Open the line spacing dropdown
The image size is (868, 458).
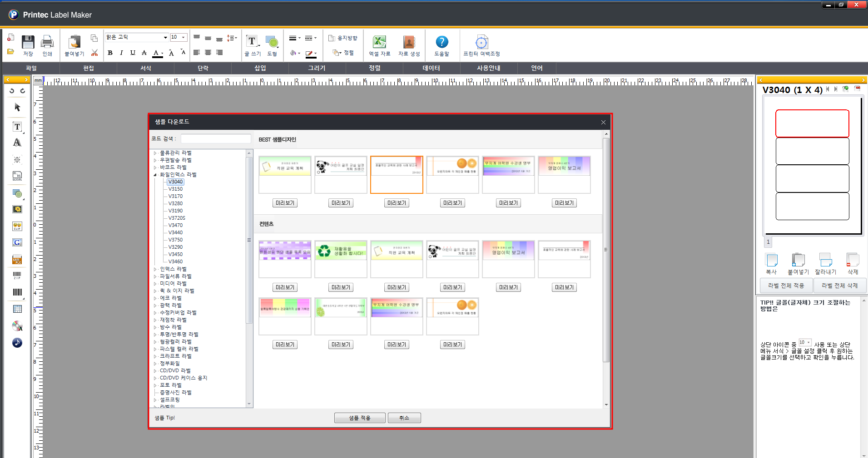coord(232,38)
